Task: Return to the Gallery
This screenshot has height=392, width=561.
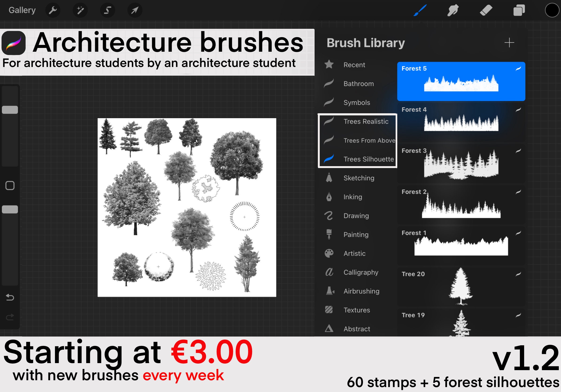Action: 22,10
